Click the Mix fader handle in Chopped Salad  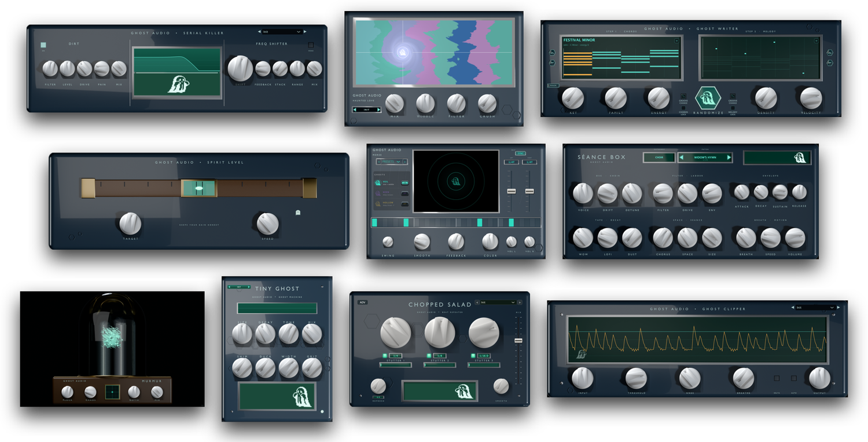[518, 341]
